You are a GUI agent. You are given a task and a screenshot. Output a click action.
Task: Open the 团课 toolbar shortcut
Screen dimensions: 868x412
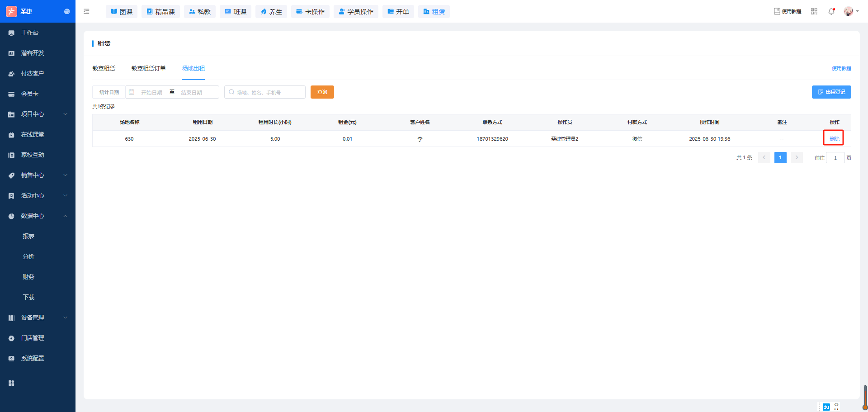[x=122, y=12]
